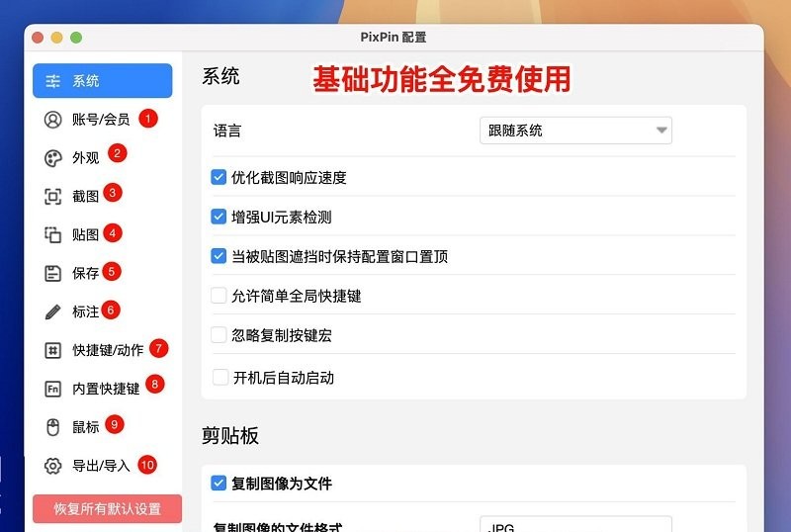This screenshot has width=791, height=532.
Task: Tick the 忽略复制按键宏 checkbox
Action: coord(220,335)
